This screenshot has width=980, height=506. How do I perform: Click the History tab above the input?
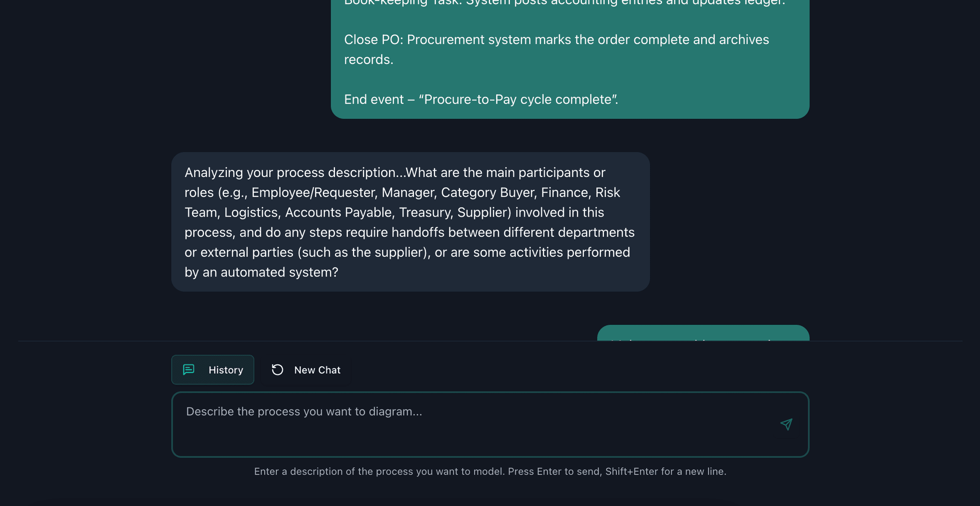click(x=212, y=370)
